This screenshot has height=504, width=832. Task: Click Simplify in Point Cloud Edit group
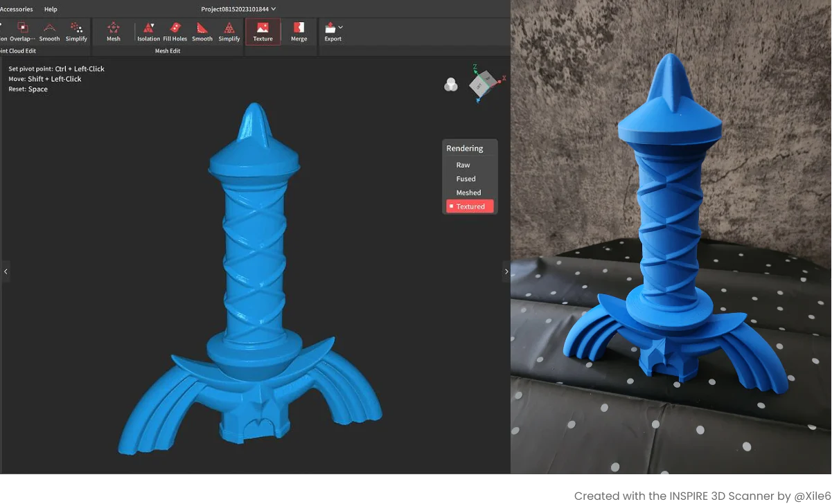coord(76,31)
